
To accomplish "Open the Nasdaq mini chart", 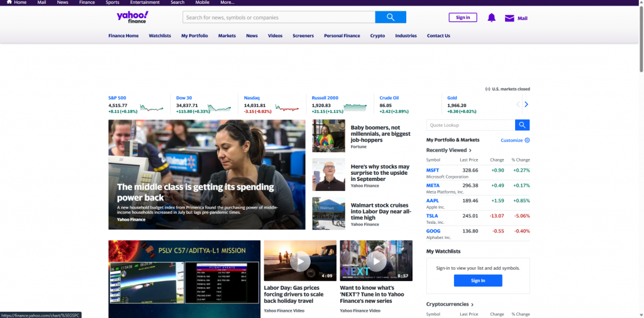I will pos(287,108).
